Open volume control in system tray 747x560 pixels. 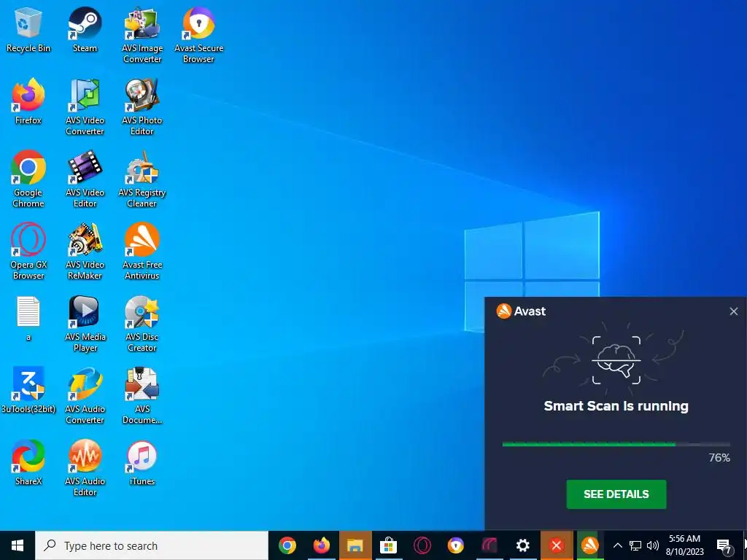653,545
